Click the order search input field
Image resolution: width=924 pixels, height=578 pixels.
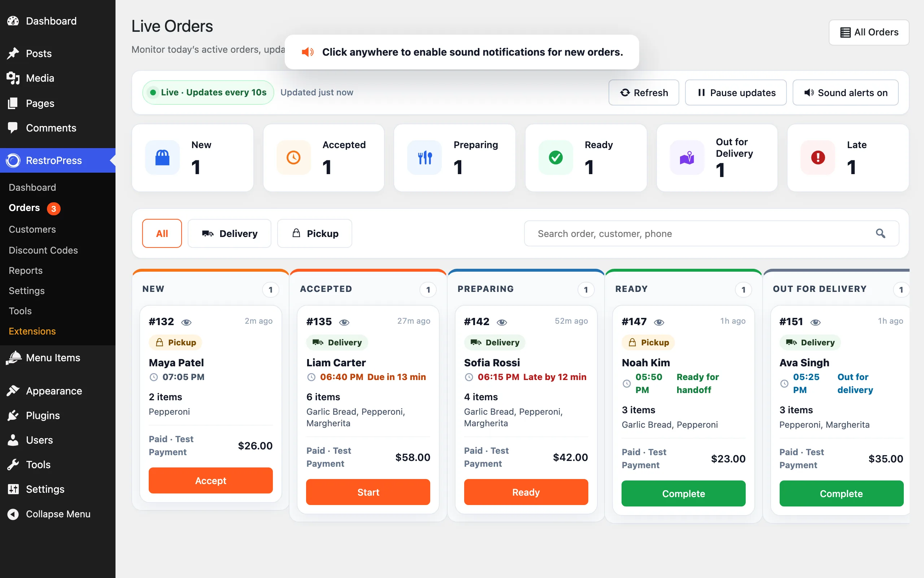(712, 233)
